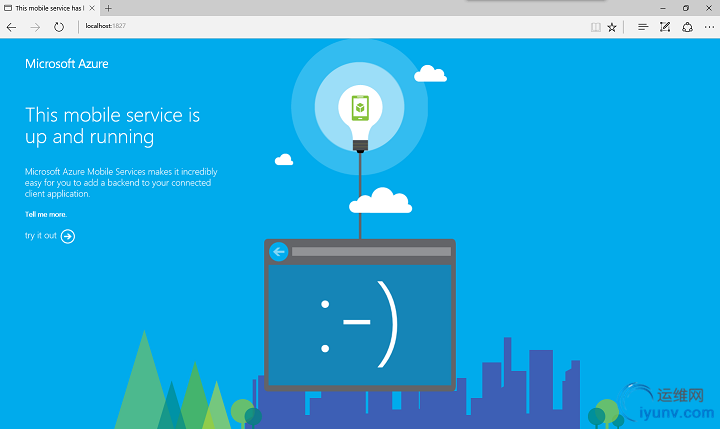Screen dimensions: 720x429
Task: Click the Microsoft Azure logo text
Action: pyautogui.click(x=67, y=64)
